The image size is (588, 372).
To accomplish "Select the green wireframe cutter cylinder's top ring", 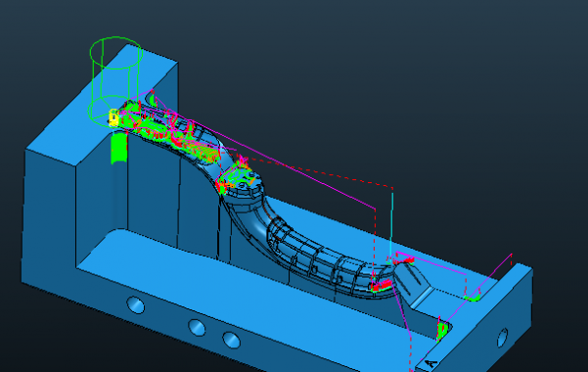I will pos(115,53).
